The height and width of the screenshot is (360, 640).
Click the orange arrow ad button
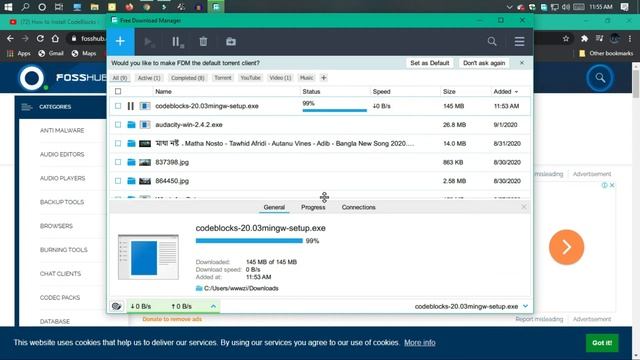tap(566, 247)
